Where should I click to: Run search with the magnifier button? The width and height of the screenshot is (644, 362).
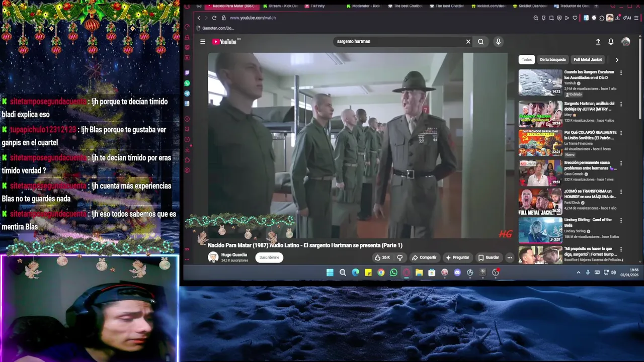[x=480, y=42]
